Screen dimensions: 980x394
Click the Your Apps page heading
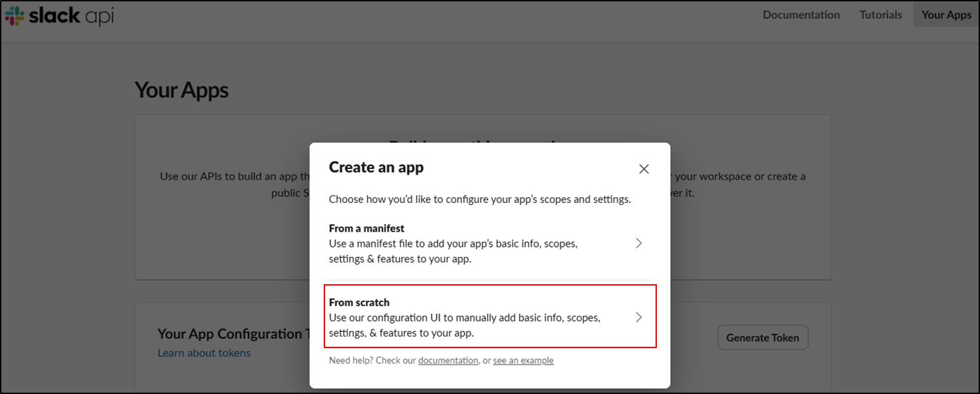pos(181,90)
